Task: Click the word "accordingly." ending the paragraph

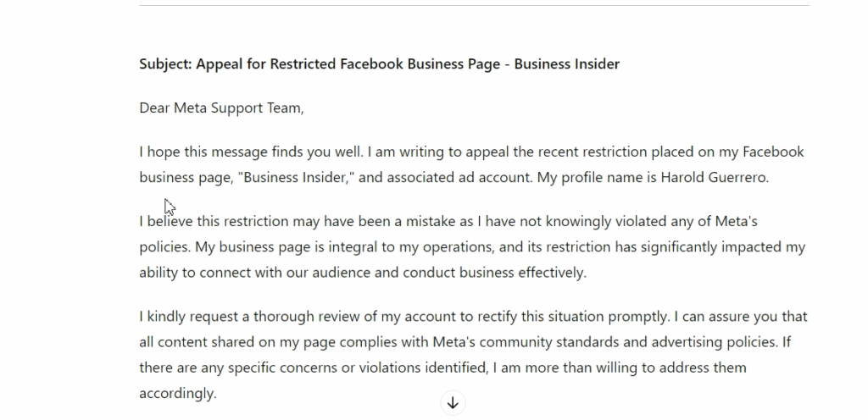Action: pyautogui.click(x=178, y=393)
